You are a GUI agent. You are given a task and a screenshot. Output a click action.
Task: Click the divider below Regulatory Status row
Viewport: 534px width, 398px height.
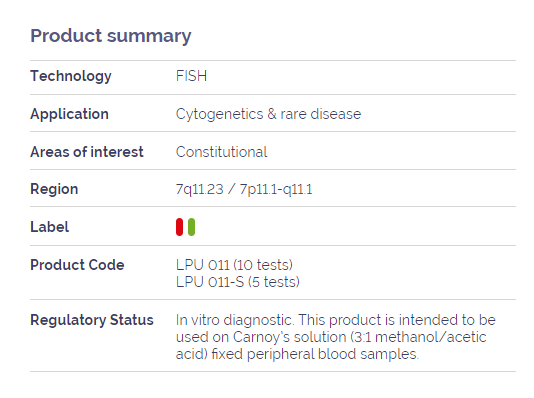(x=273, y=371)
